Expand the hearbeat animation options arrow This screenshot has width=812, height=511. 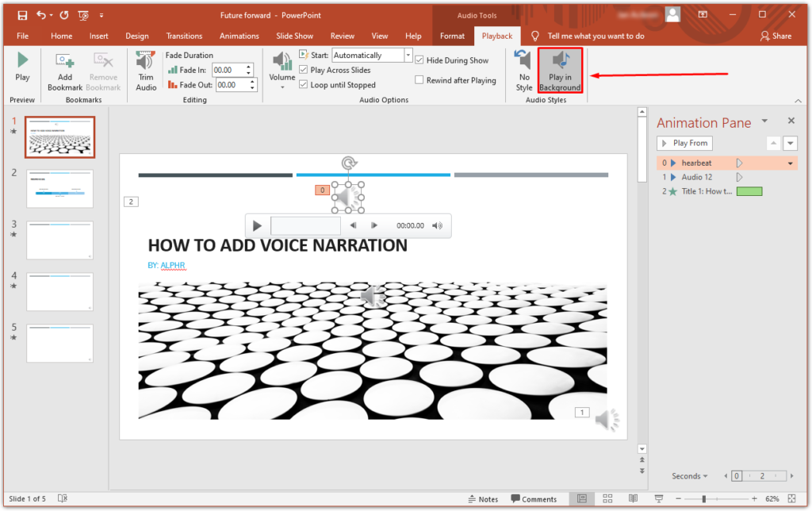coord(791,163)
